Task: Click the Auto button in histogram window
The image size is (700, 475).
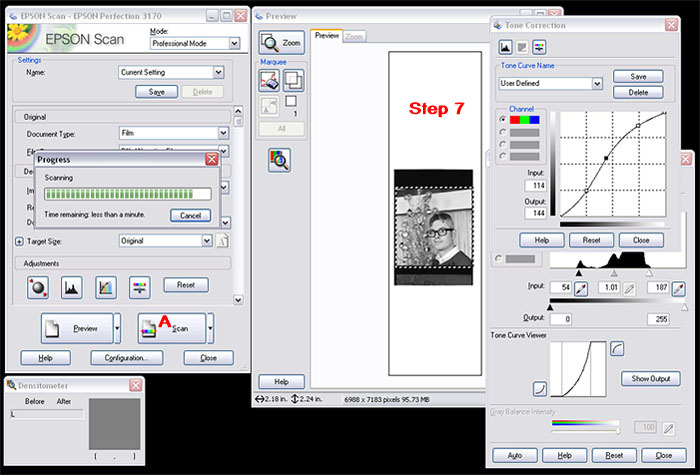Action: tap(515, 455)
